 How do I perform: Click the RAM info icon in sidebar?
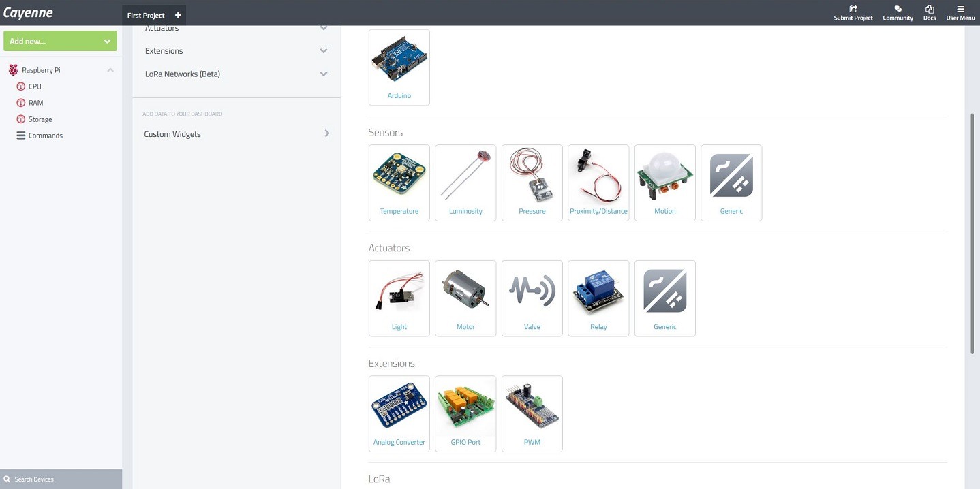(20, 103)
